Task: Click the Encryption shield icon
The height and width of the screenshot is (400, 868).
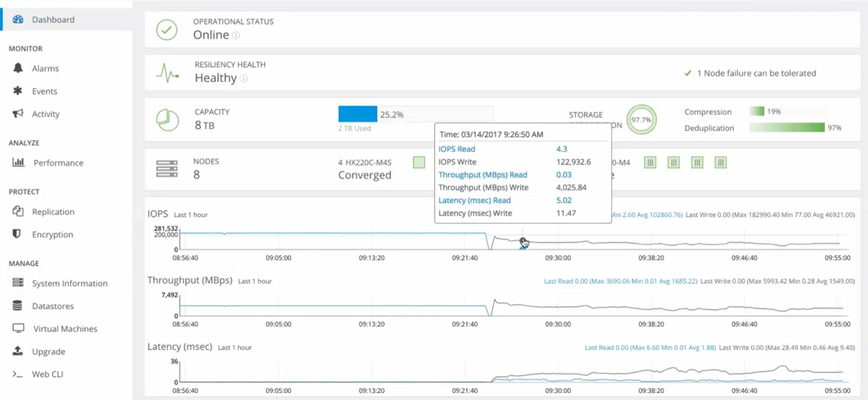Action: pyautogui.click(x=17, y=234)
